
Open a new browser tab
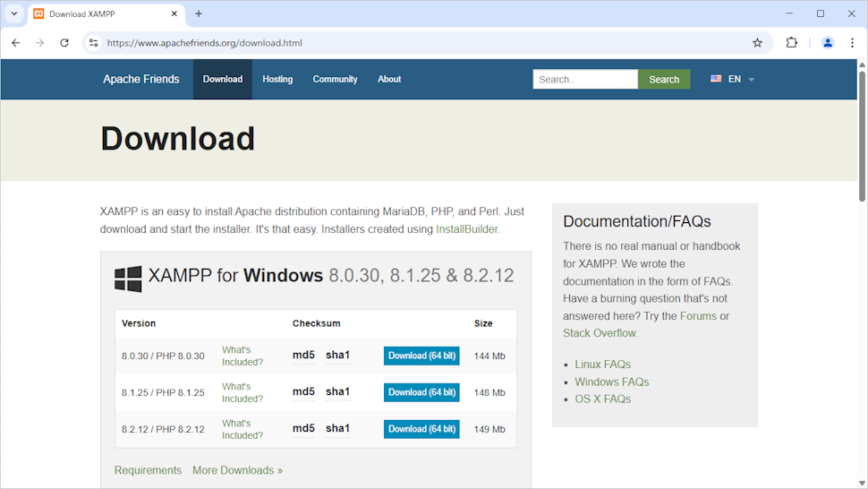point(199,13)
